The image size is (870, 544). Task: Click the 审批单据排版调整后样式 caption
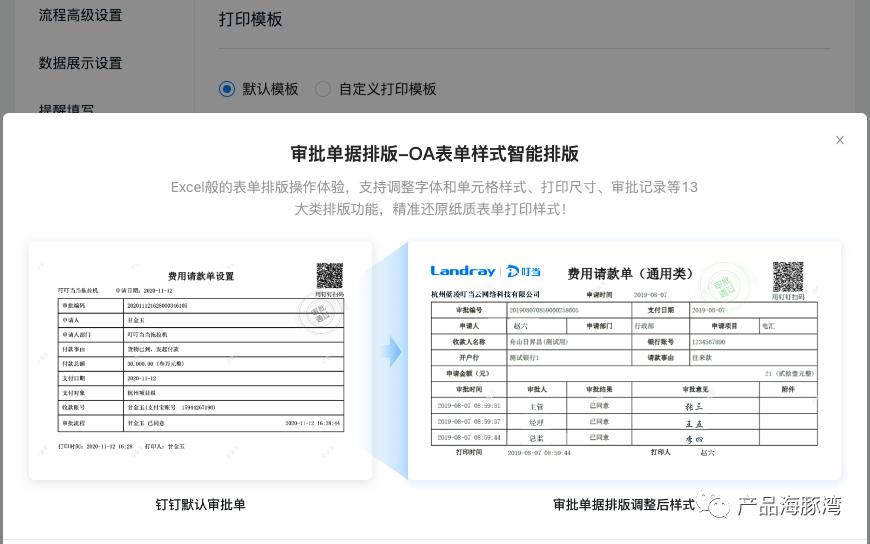623,505
